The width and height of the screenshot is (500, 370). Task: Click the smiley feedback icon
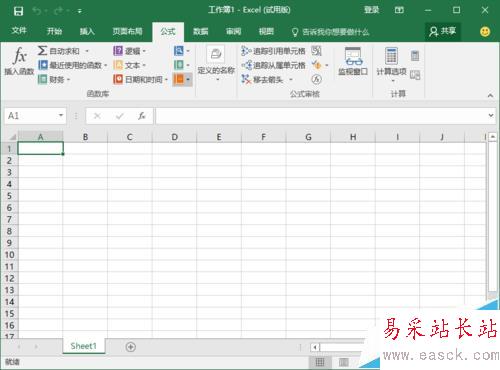click(485, 32)
